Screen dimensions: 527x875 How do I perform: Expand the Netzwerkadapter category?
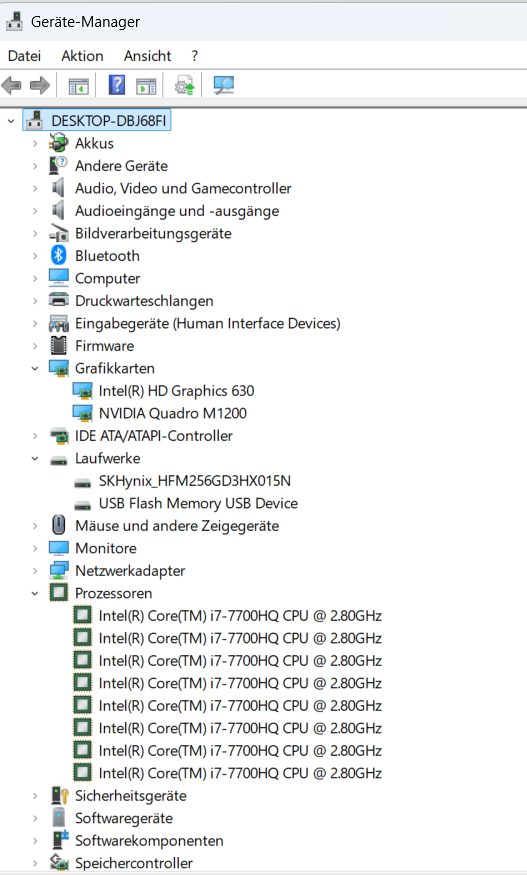tap(35, 571)
